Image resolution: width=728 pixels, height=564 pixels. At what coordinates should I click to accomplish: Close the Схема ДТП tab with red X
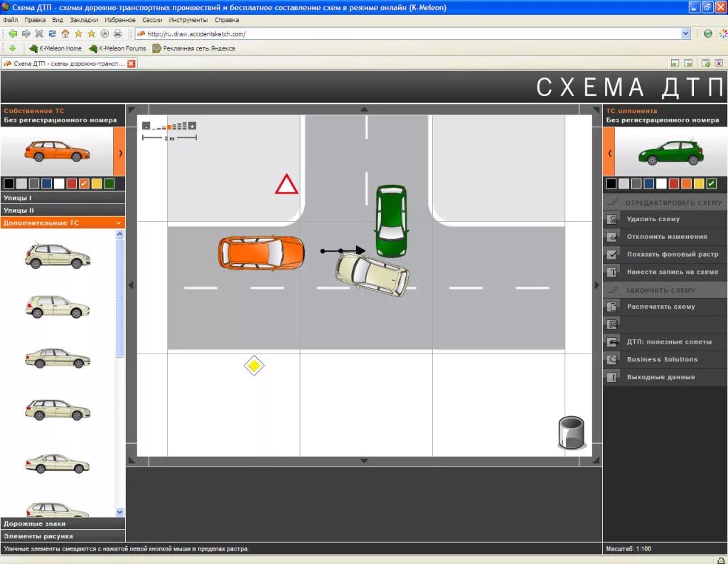click(132, 63)
